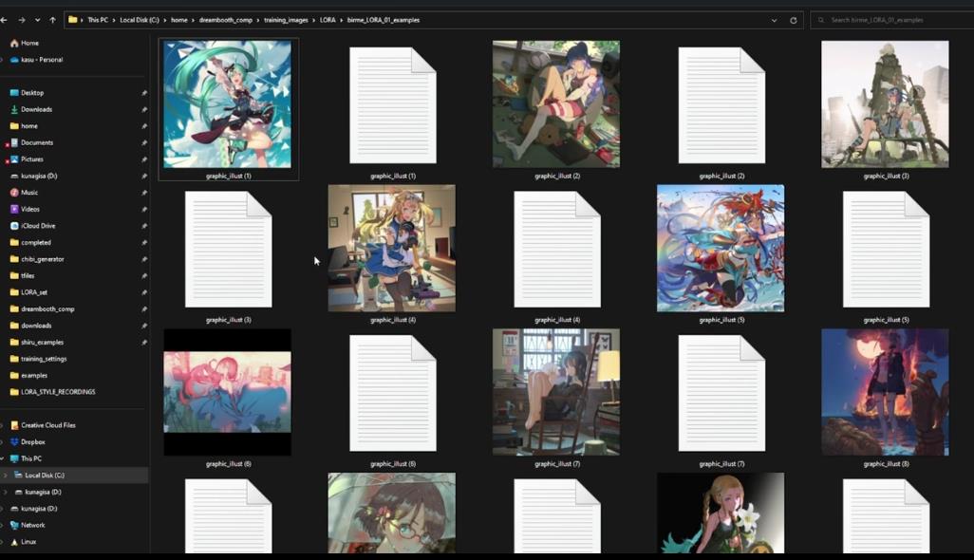This screenshot has height=560, width=974.
Task: Open the recent locations dropdown arrow
Action: 37,20
